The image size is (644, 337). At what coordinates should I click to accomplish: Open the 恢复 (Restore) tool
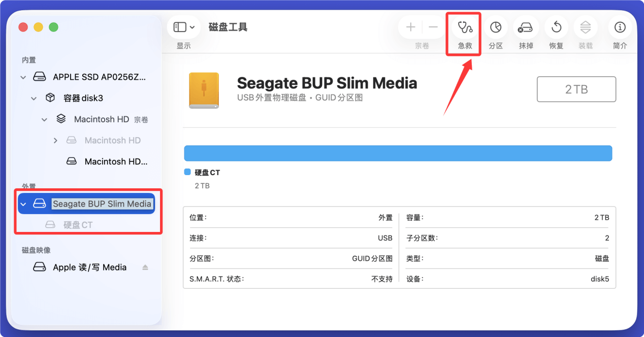pyautogui.click(x=556, y=27)
